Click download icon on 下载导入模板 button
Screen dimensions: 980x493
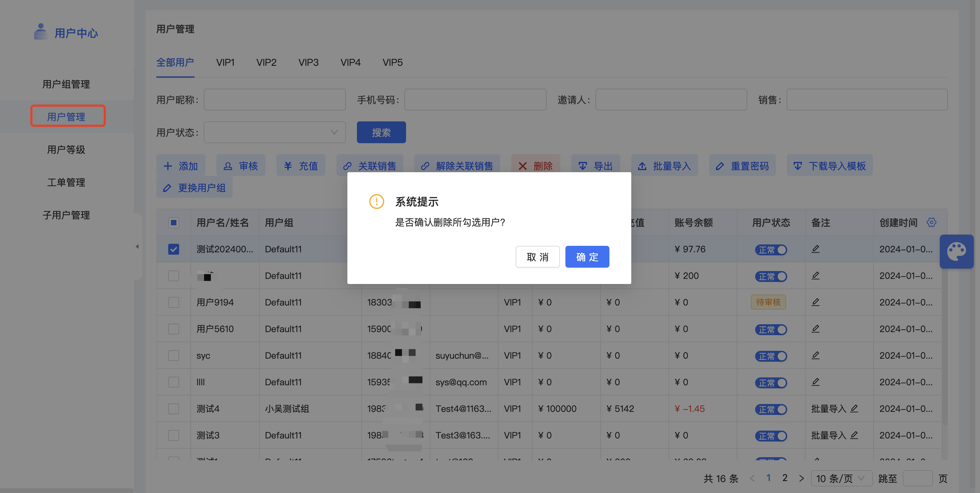(x=797, y=166)
